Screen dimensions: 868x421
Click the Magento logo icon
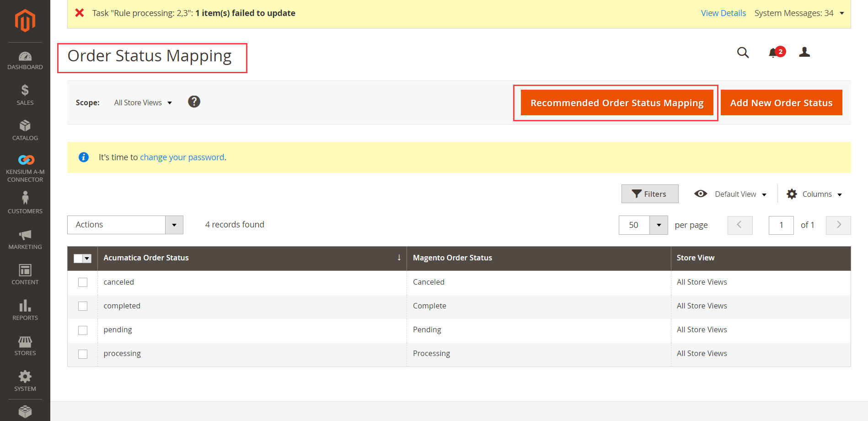click(x=25, y=21)
